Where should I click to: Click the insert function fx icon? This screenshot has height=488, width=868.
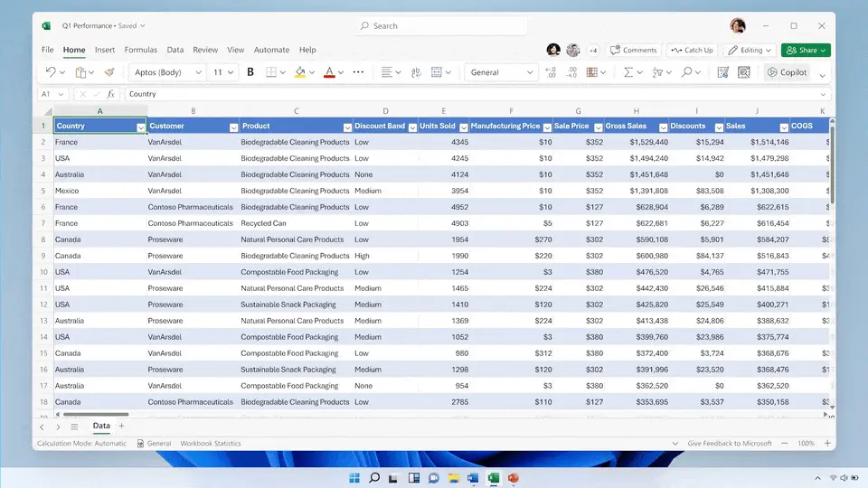[x=110, y=94]
